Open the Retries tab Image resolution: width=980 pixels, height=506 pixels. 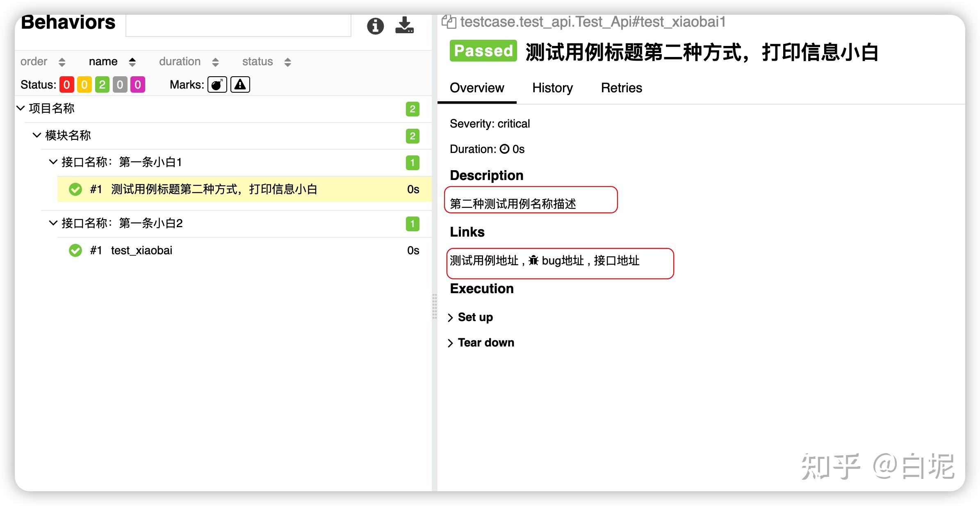pyautogui.click(x=621, y=88)
